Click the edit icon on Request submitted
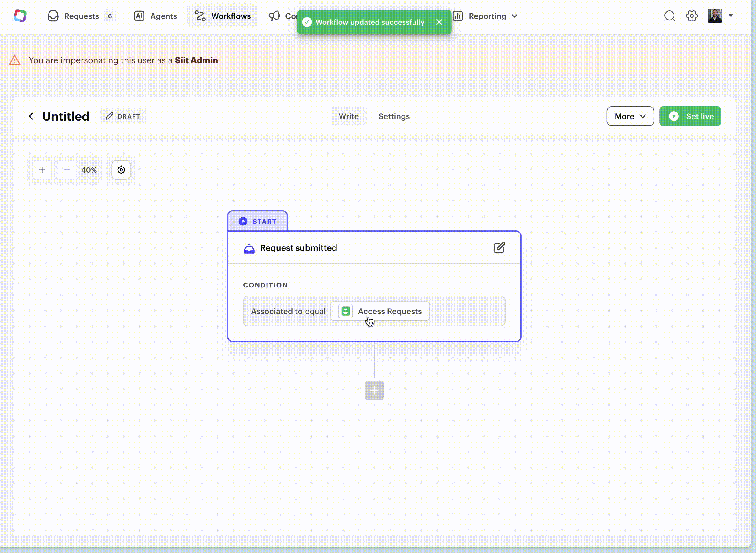Viewport: 756px width, 553px height. click(x=499, y=248)
